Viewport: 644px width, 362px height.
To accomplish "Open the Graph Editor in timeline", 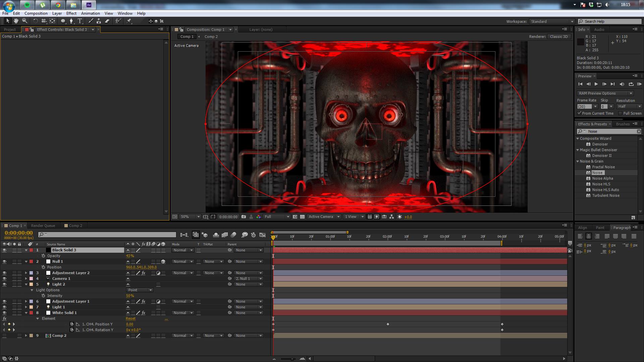I will [263, 235].
